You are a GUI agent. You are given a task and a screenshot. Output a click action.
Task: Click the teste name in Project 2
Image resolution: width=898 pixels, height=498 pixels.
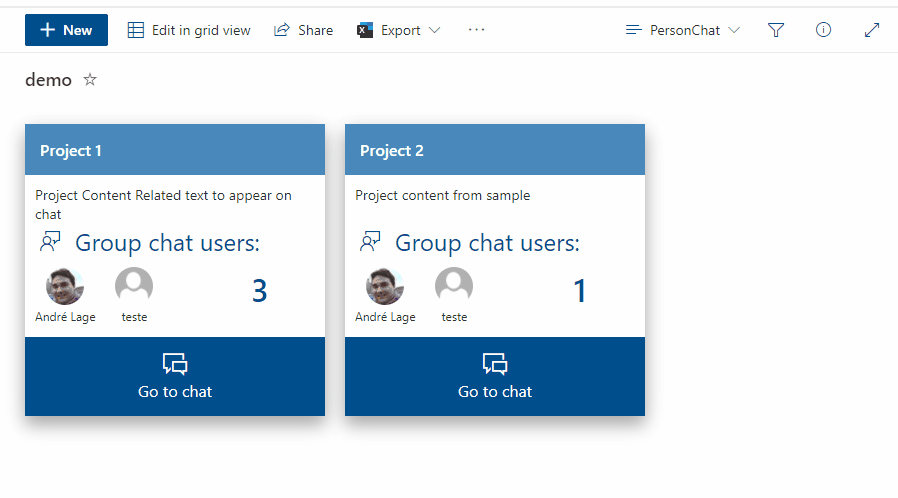coord(454,317)
